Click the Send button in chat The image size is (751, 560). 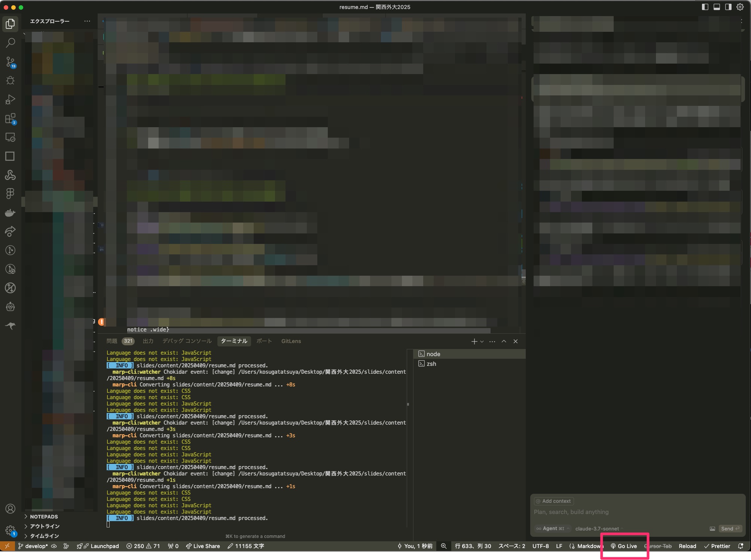(730, 529)
